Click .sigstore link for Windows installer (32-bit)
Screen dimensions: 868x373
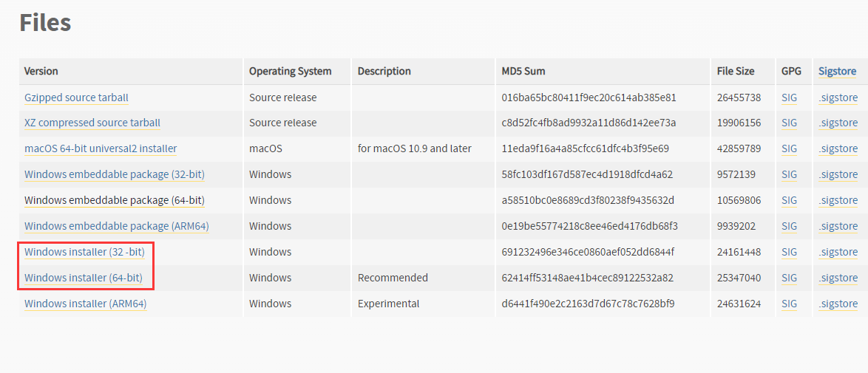click(838, 253)
